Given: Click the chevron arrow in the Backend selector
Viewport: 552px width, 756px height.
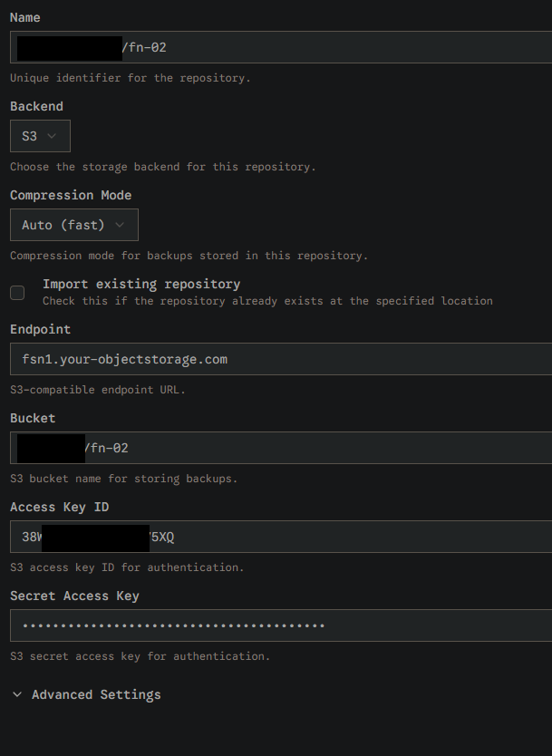Looking at the screenshot, I should 52,136.
